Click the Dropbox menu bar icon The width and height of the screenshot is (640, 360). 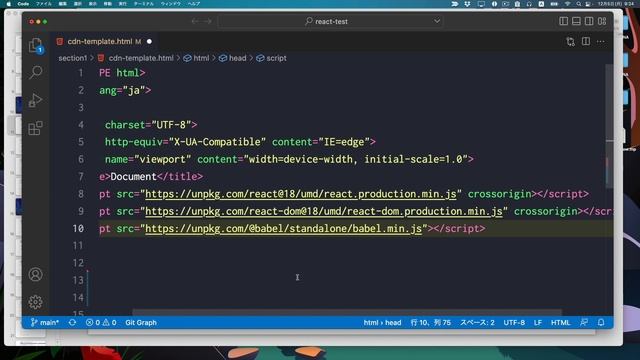[x=467, y=4]
